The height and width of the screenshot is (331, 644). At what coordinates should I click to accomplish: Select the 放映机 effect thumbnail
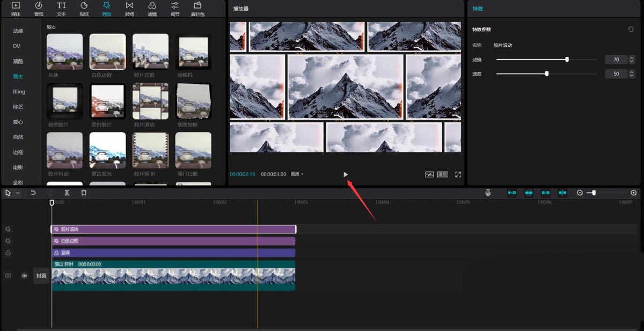[193, 52]
